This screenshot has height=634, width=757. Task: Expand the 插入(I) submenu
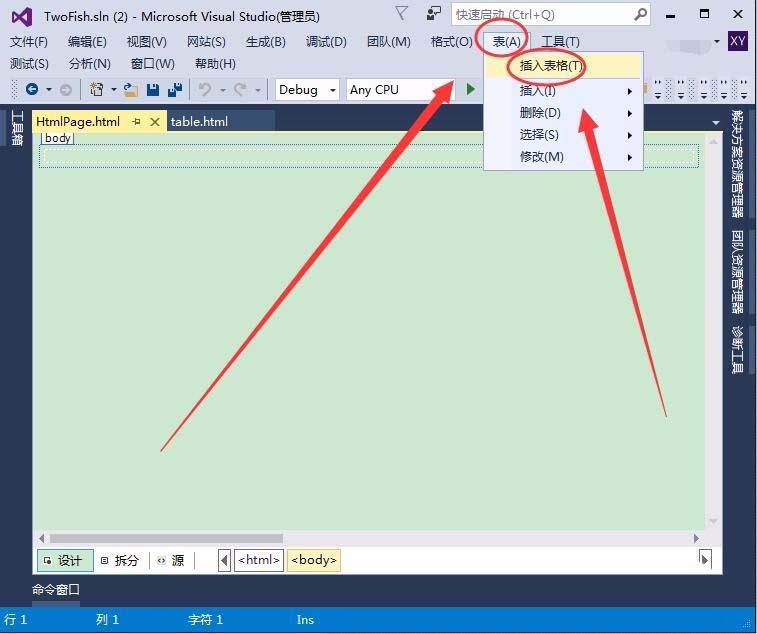(x=629, y=91)
